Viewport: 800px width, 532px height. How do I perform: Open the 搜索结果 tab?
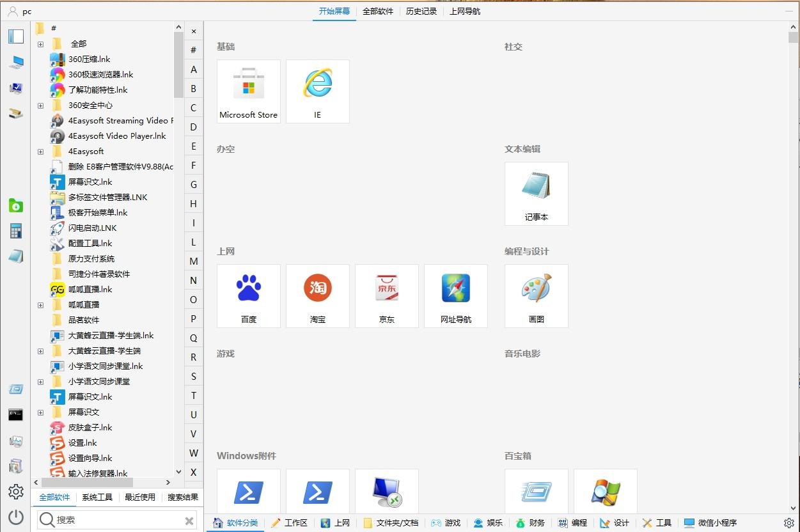coord(183,497)
